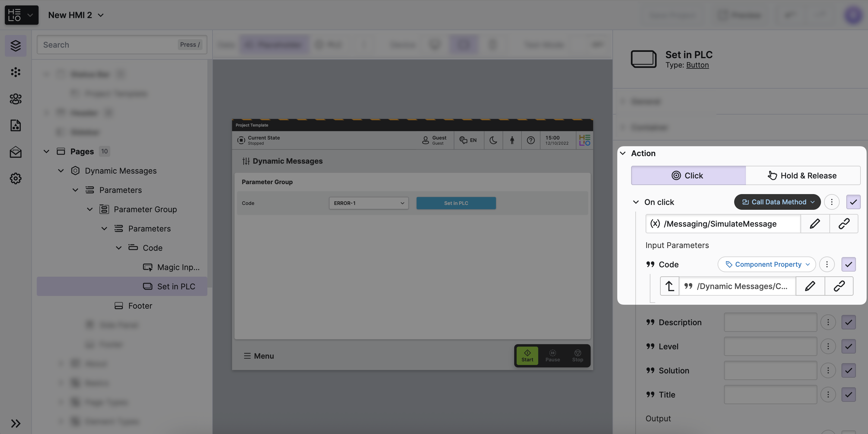This screenshot has height=434, width=868.
Task: Click link icon beside /Dynamic Messages/C... property
Action: (x=839, y=286)
